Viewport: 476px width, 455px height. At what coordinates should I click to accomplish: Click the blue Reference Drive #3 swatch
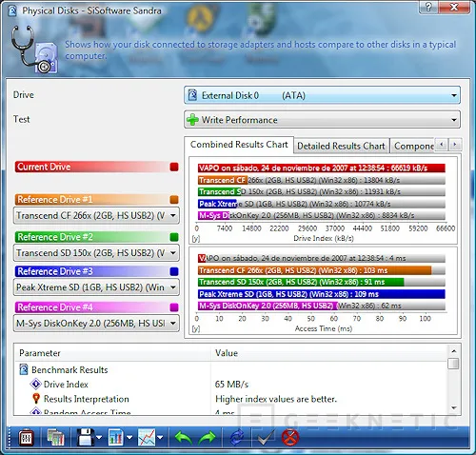click(174, 271)
